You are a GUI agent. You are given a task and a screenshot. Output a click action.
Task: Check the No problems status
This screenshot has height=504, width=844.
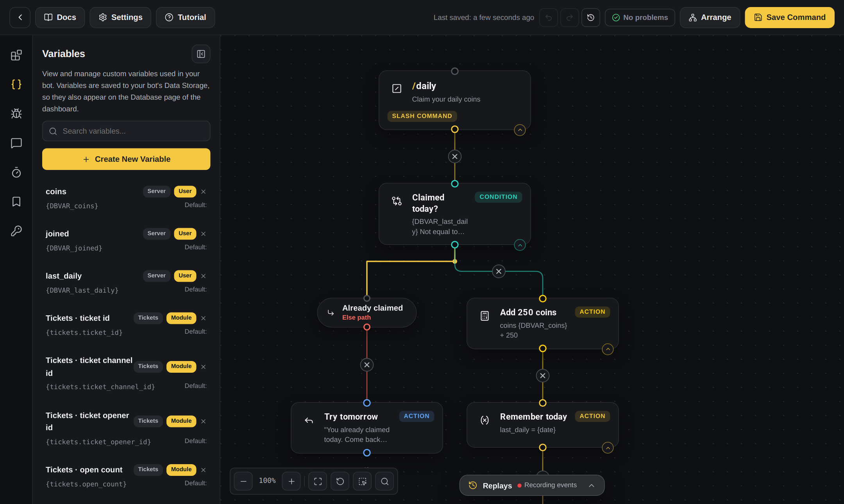(640, 18)
